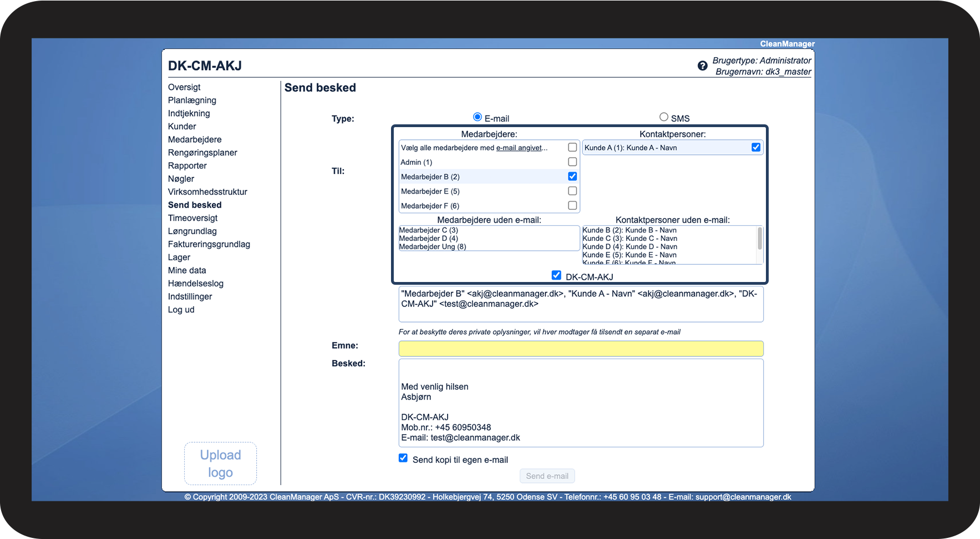Uncheck the DK-CM-AKJ recipient checkbox

tap(556, 275)
